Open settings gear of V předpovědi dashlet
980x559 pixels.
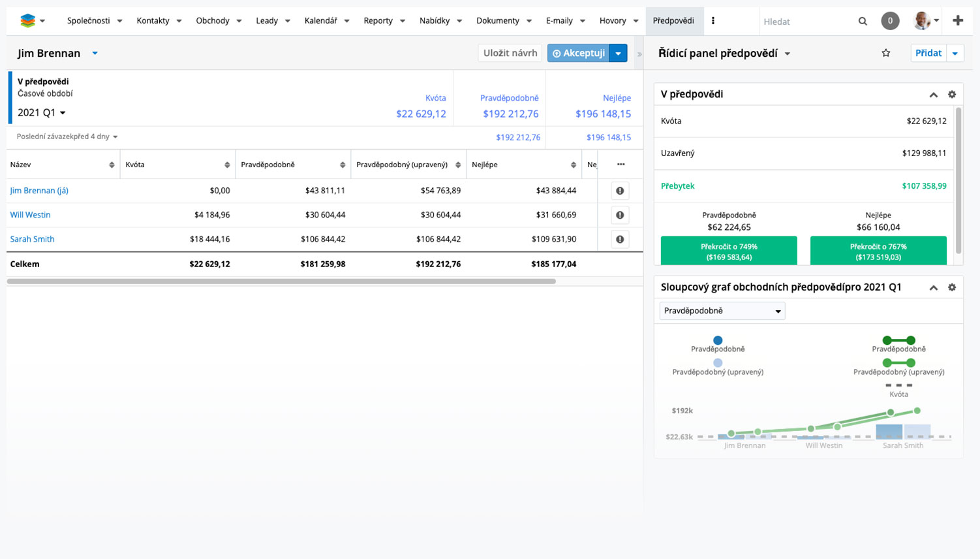click(952, 95)
